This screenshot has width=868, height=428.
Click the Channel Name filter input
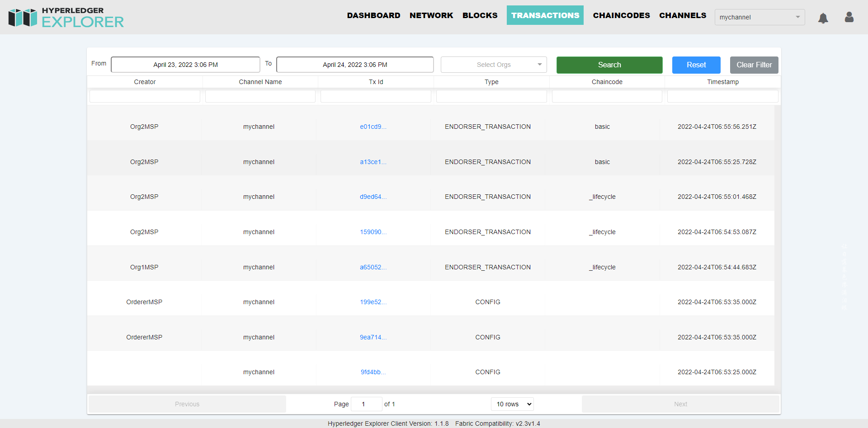pos(260,96)
